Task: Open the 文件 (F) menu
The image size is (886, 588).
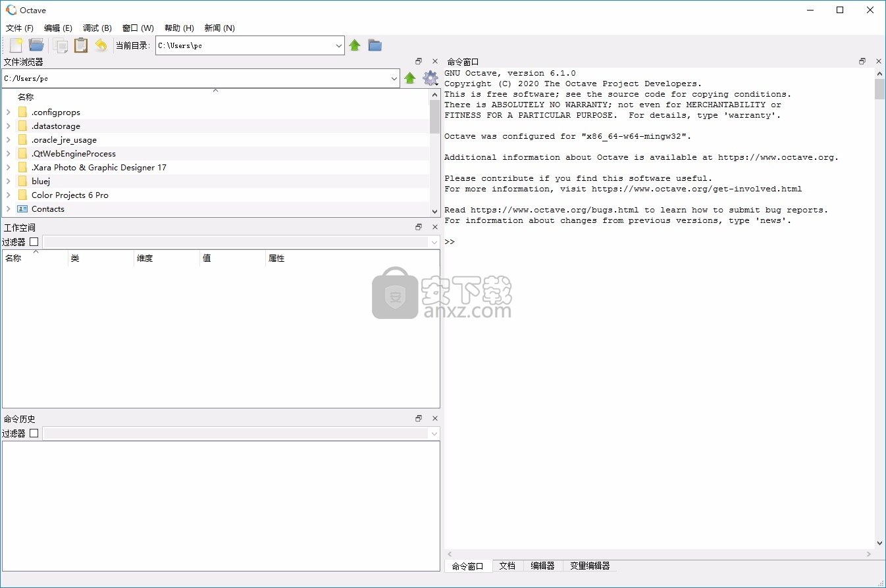Action: point(20,28)
